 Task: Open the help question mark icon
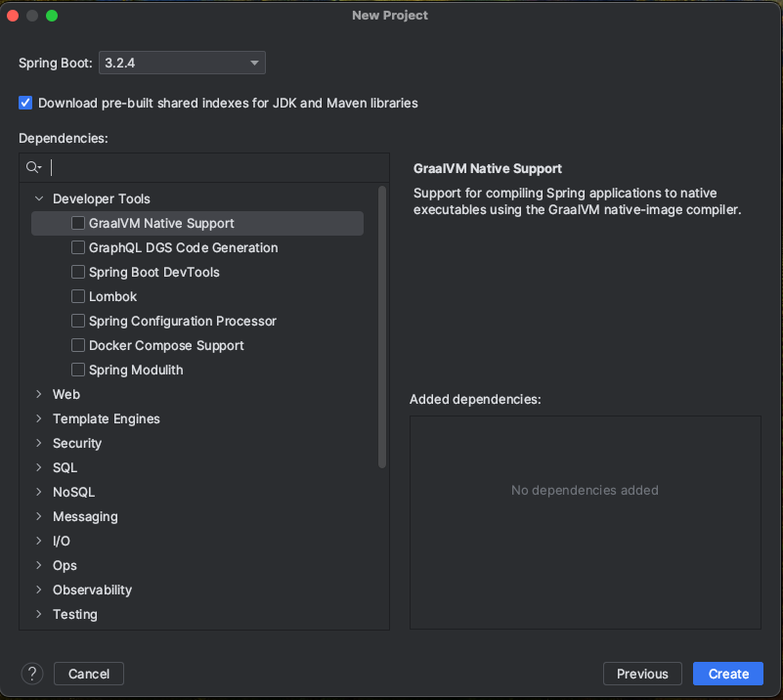pyautogui.click(x=32, y=674)
